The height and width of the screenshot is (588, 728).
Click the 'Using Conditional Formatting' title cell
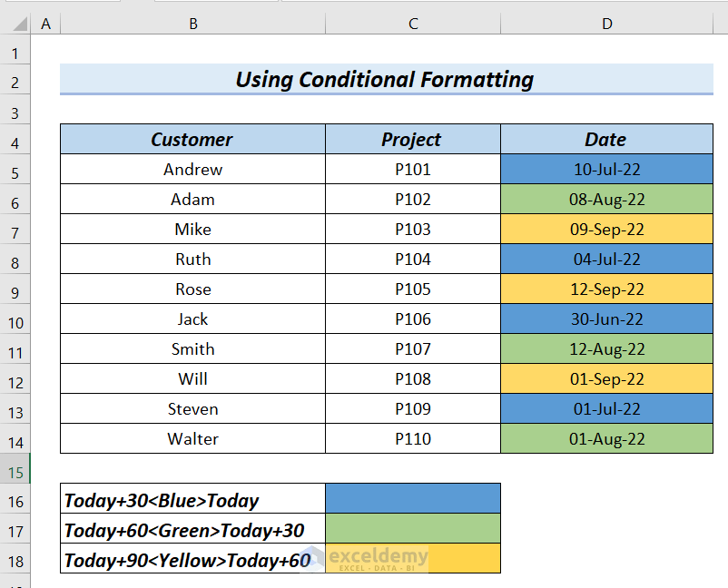click(x=386, y=80)
